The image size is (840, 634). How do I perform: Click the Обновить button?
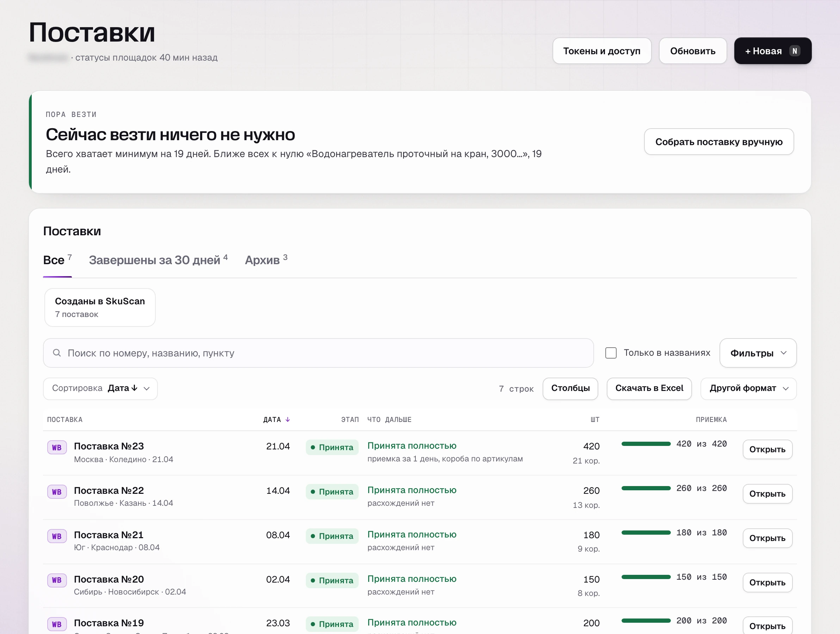693,51
